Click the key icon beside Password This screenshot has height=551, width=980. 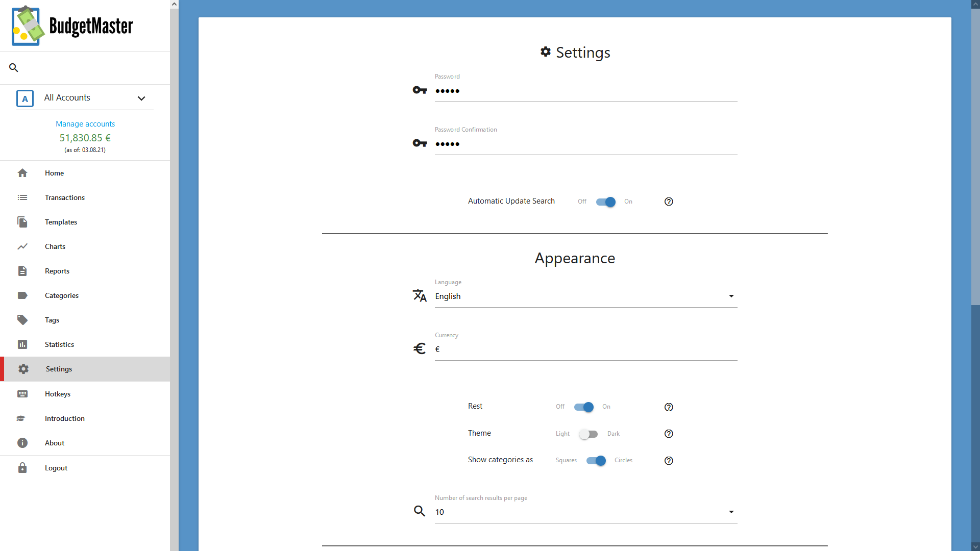pos(420,90)
